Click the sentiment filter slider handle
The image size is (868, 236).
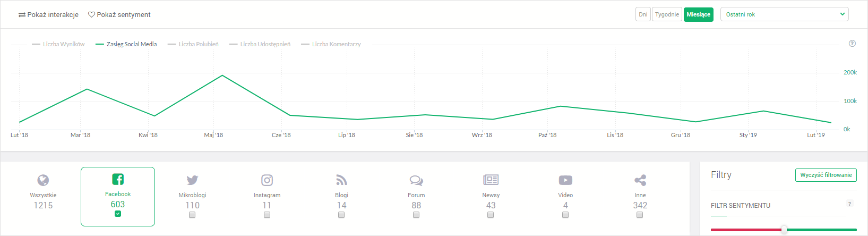(x=784, y=230)
